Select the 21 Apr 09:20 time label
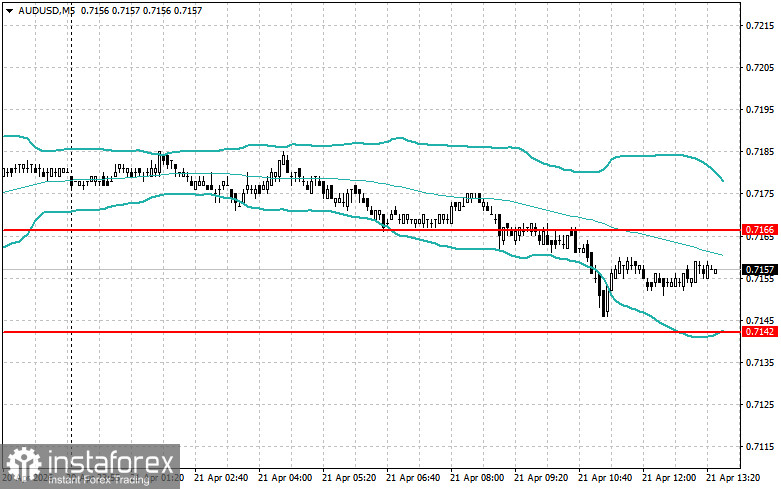The image size is (781, 489). coord(541,478)
